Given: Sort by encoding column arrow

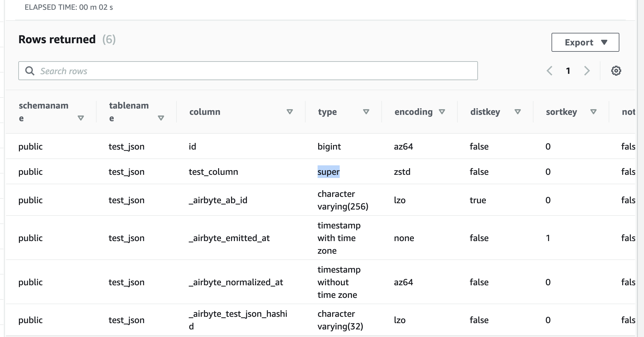Looking at the screenshot, I should (442, 112).
